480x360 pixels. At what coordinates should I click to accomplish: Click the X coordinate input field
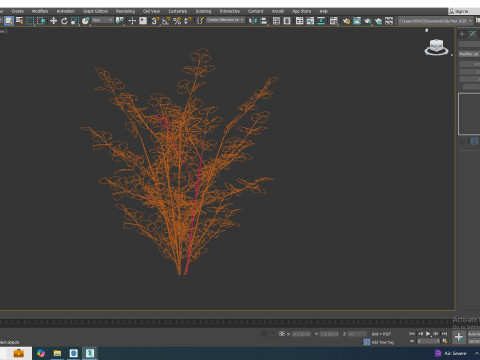pyautogui.click(x=301, y=334)
